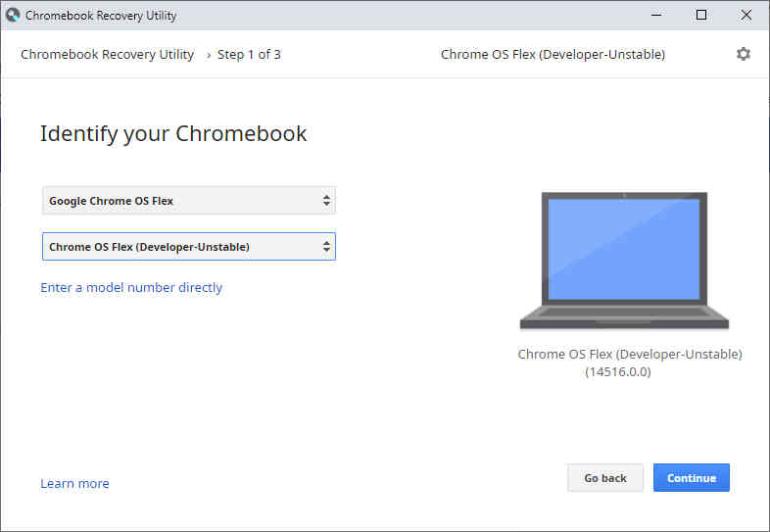The image size is (770, 532).
Task: Click the header Chrome OS Flex (Developer-Unstable) label
Action: click(x=553, y=55)
